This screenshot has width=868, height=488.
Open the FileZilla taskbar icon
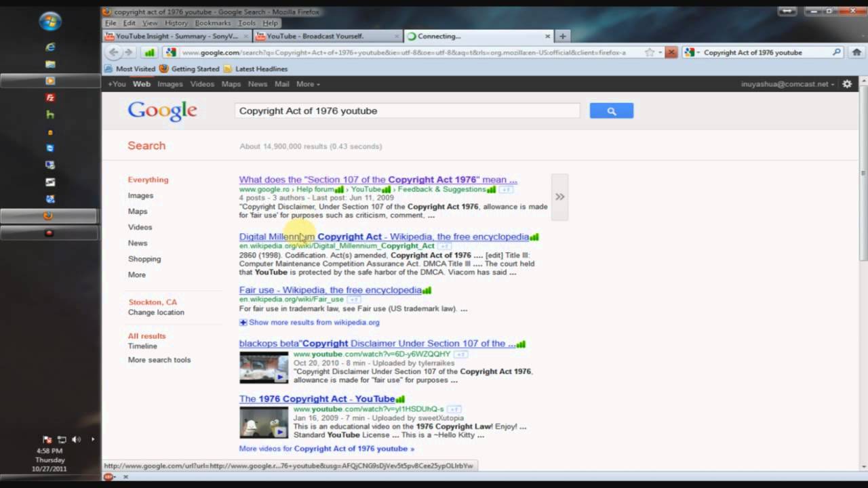click(x=50, y=98)
